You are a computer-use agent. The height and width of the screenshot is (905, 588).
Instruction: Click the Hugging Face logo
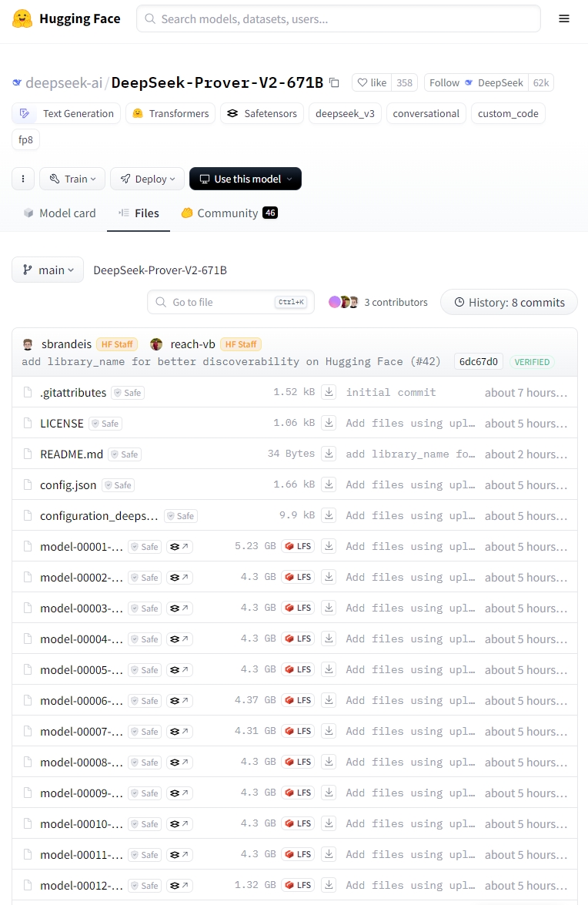click(x=66, y=19)
